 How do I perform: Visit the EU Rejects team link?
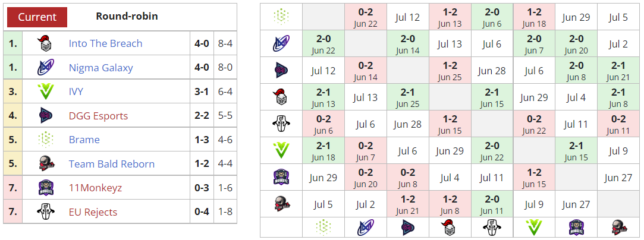(x=93, y=212)
